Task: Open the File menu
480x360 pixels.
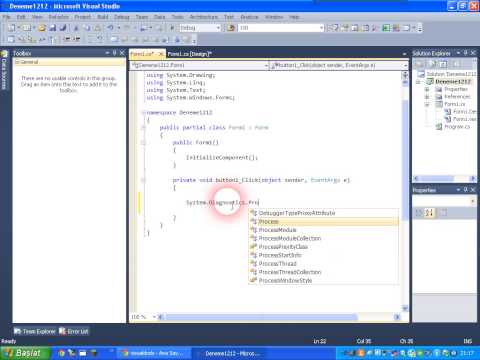Action: pyautogui.click(x=6, y=17)
